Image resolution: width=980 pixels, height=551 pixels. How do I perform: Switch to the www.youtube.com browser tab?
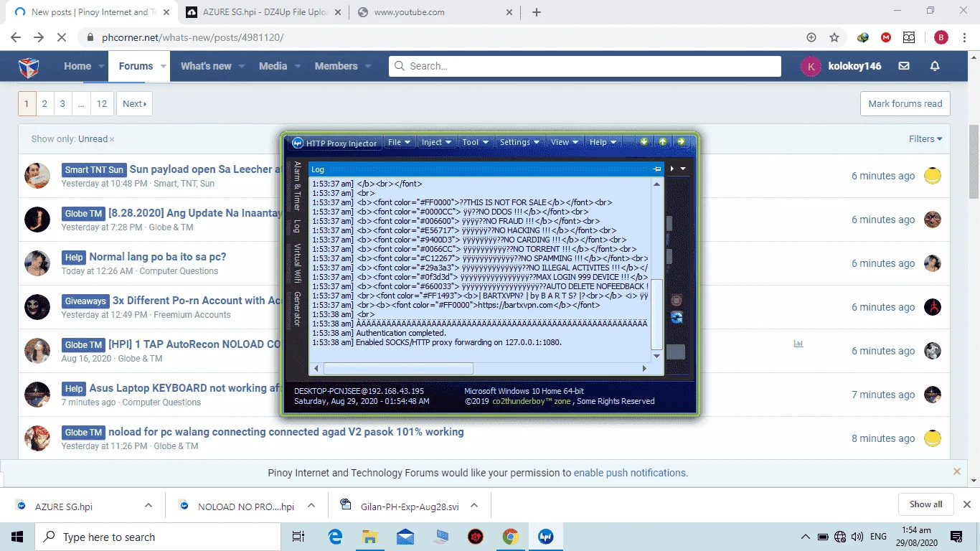pyautogui.click(x=434, y=12)
